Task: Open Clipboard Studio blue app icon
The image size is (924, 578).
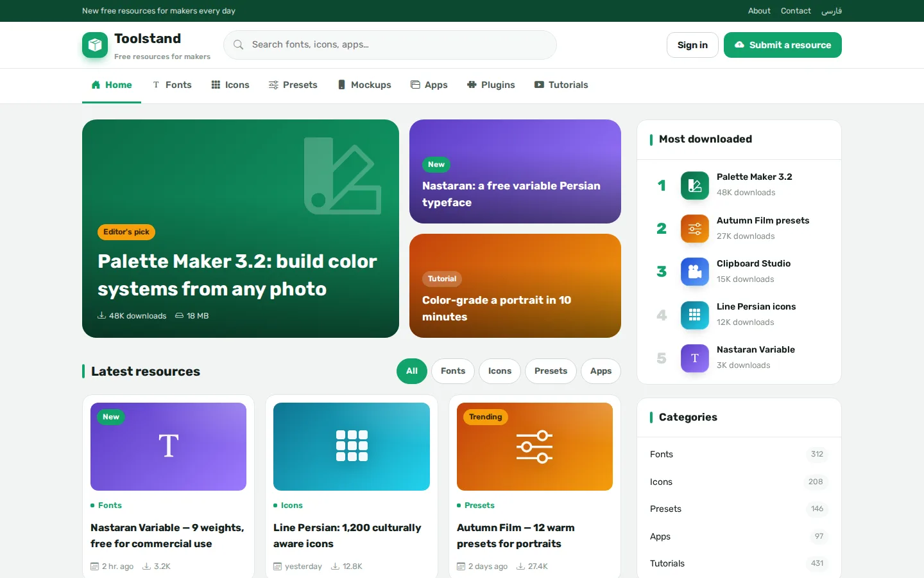Action: click(x=694, y=272)
